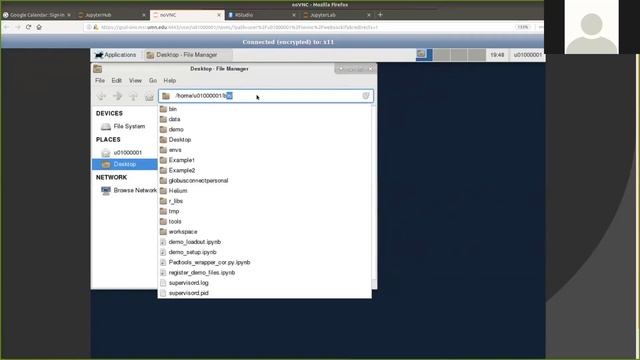
Task: Click the Firefox back arrow
Action: coord(7,27)
